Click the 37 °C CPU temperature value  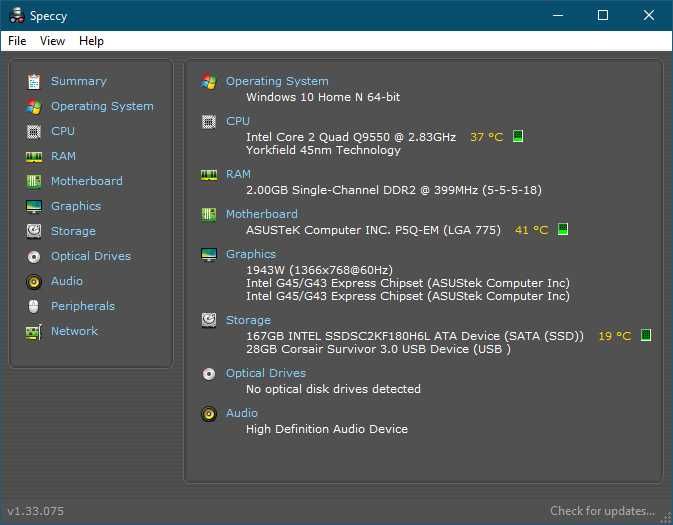486,137
